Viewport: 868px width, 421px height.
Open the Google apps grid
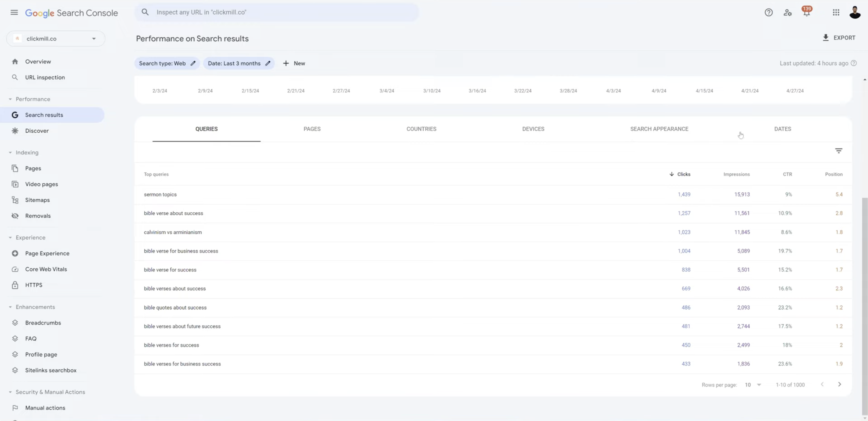[836, 12]
